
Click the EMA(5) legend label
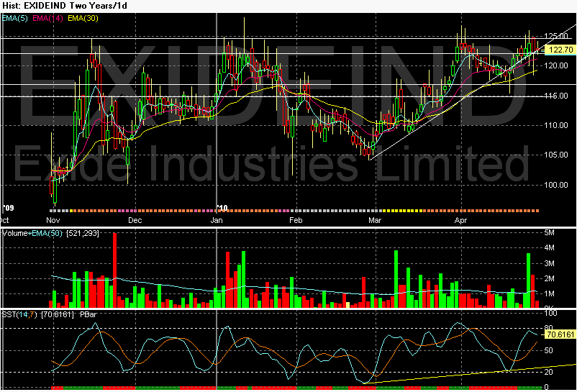(14, 18)
